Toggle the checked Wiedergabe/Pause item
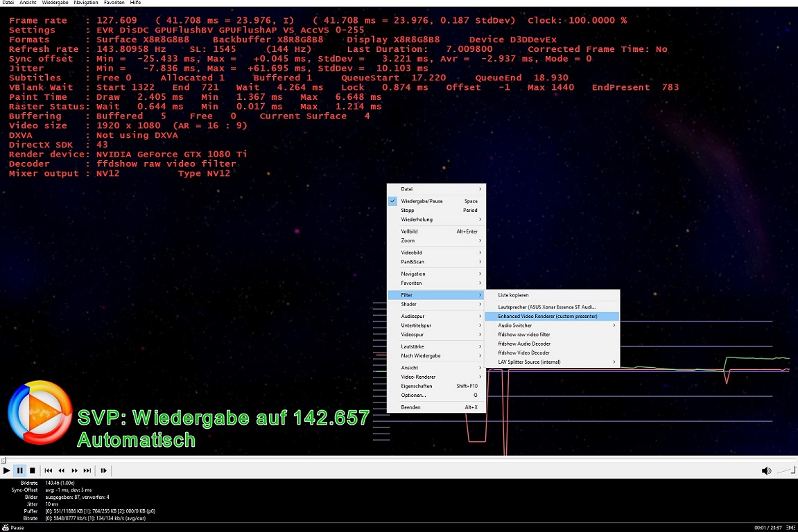This screenshot has width=798, height=532. click(437, 201)
